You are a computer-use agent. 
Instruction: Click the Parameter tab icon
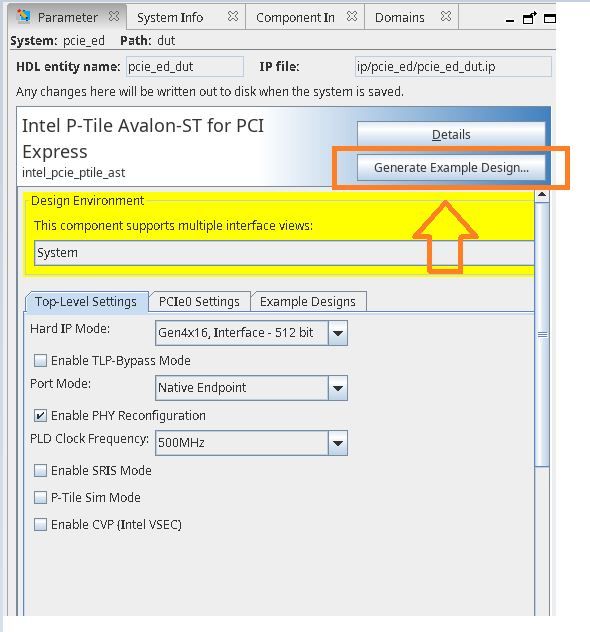[x=23, y=17]
